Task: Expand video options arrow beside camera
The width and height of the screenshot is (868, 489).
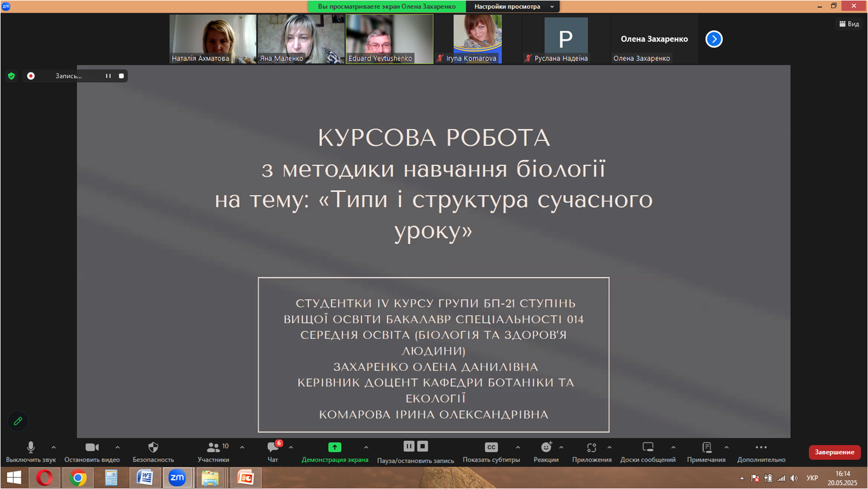Action: coord(117,447)
